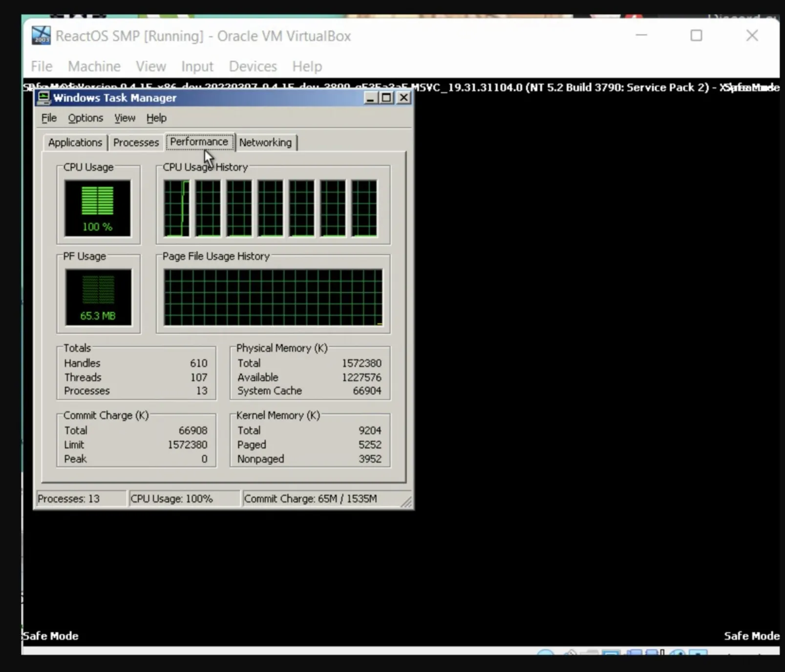Open VirtualBox Machine menu
This screenshot has width=785, height=672.
click(94, 66)
